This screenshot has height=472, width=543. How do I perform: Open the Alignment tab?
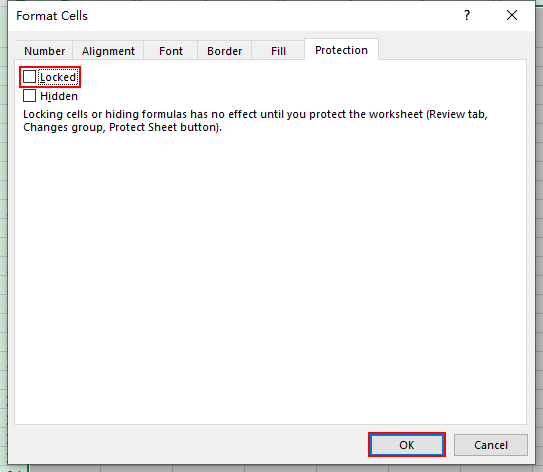(x=108, y=51)
